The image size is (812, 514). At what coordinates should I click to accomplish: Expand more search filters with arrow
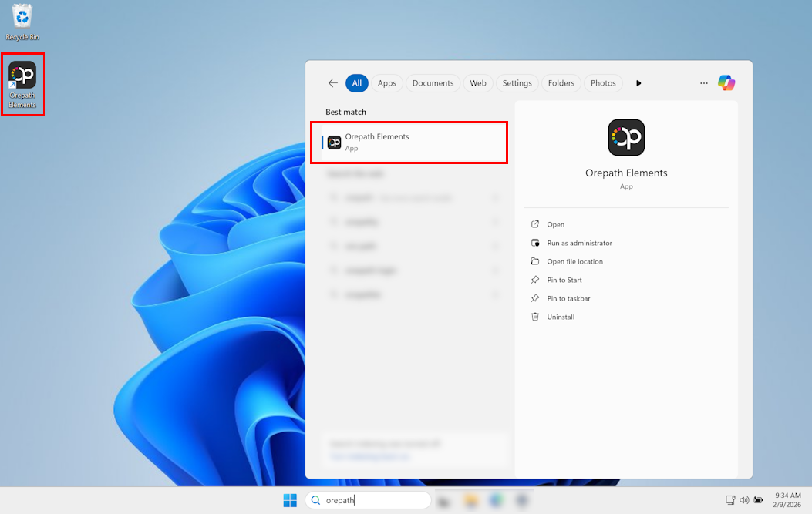pos(638,83)
